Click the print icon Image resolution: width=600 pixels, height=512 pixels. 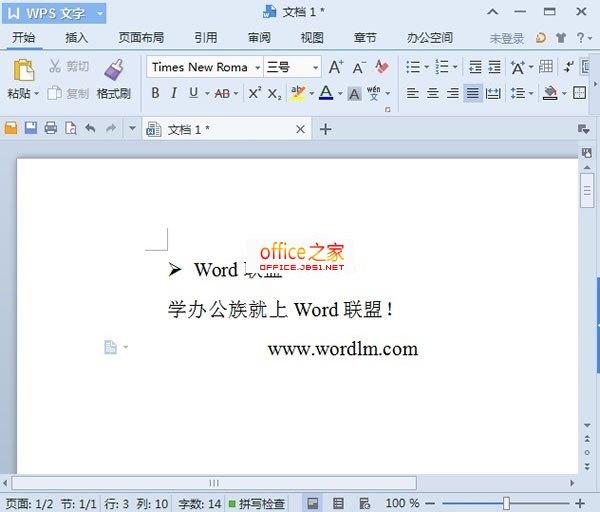pyautogui.click(x=51, y=128)
